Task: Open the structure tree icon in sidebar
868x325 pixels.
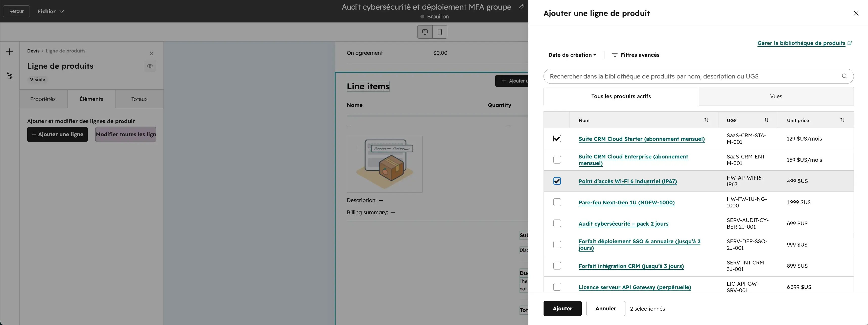Action: click(9, 75)
